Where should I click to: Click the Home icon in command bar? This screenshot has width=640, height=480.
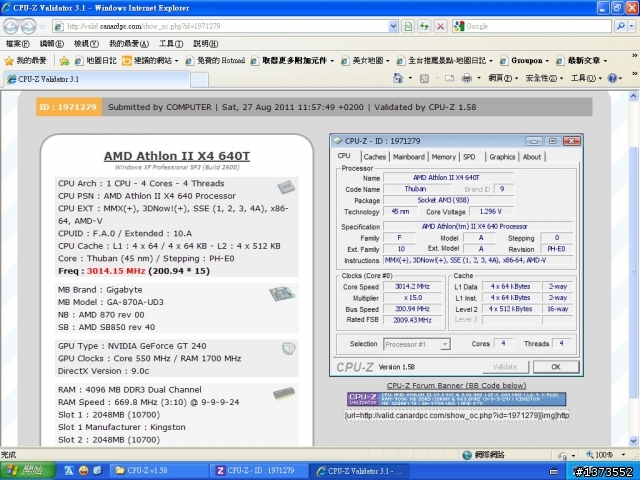tap(398, 78)
